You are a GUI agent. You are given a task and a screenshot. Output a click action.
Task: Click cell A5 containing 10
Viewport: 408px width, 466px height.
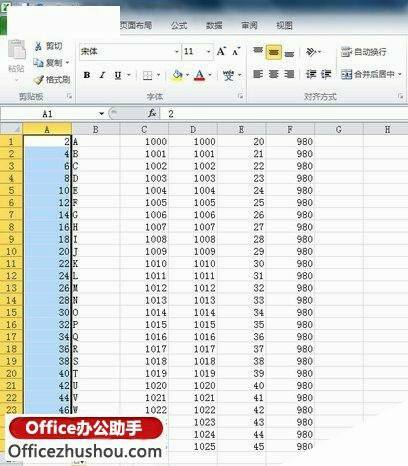[x=47, y=190]
